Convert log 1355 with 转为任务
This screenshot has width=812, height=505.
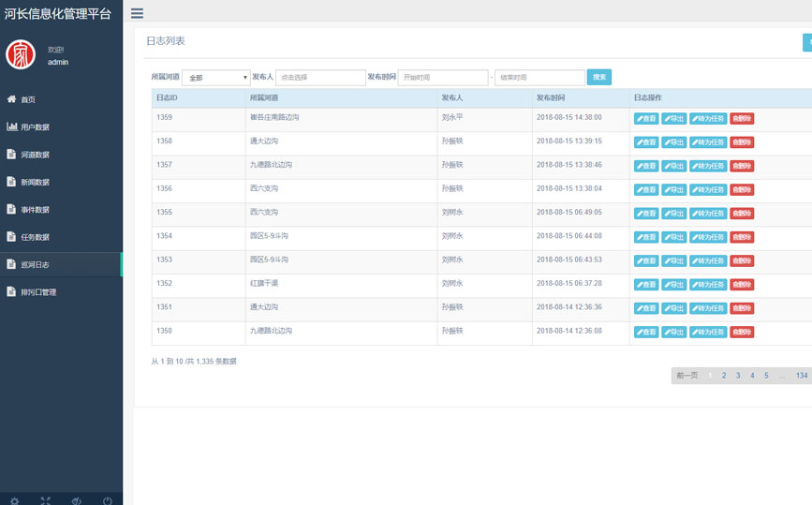(x=708, y=214)
